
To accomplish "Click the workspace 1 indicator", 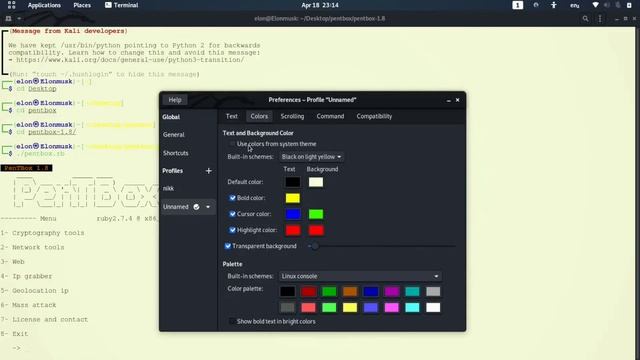I will [518, 5].
